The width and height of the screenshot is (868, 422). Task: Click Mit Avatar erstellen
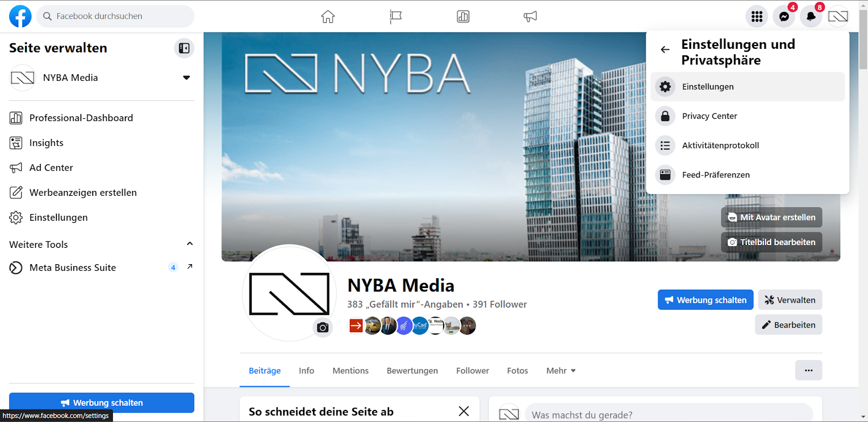[x=771, y=218]
